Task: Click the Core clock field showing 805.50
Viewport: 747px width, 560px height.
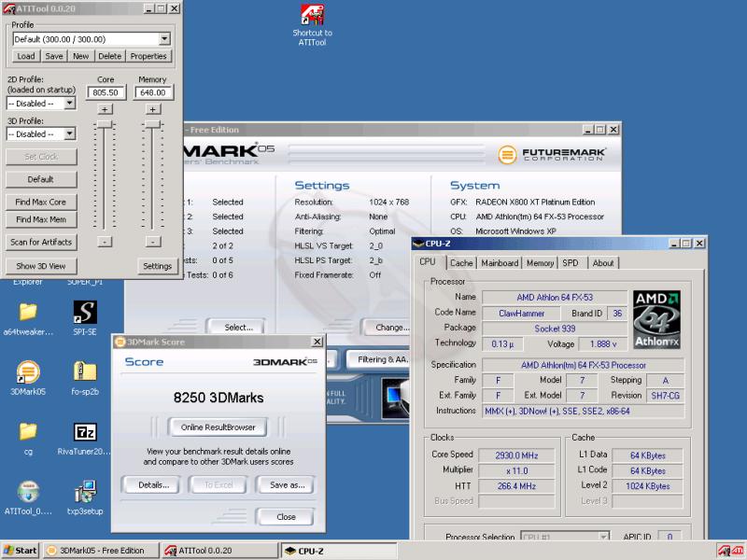Action: (106, 92)
